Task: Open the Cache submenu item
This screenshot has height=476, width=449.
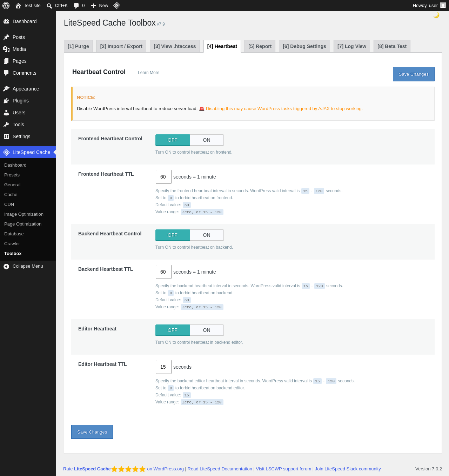Action: point(28,195)
